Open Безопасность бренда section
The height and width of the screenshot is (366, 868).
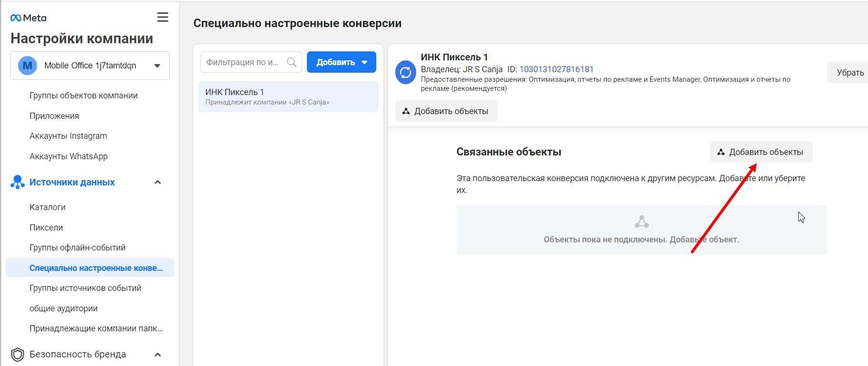78,354
